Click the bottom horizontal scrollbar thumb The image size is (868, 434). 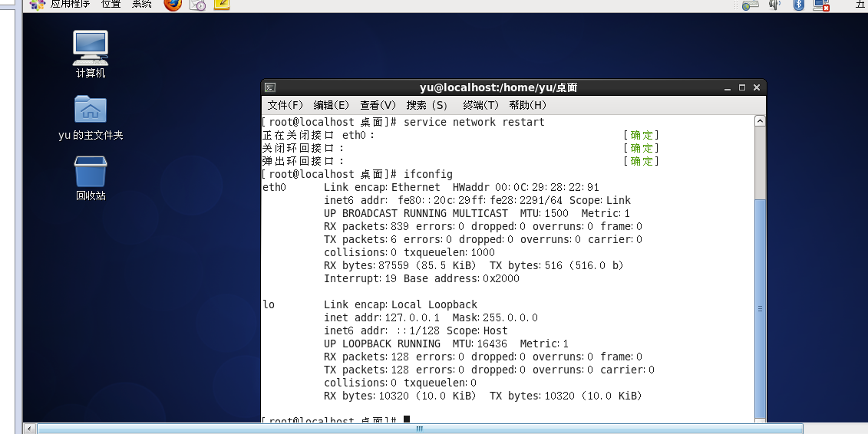click(x=420, y=429)
